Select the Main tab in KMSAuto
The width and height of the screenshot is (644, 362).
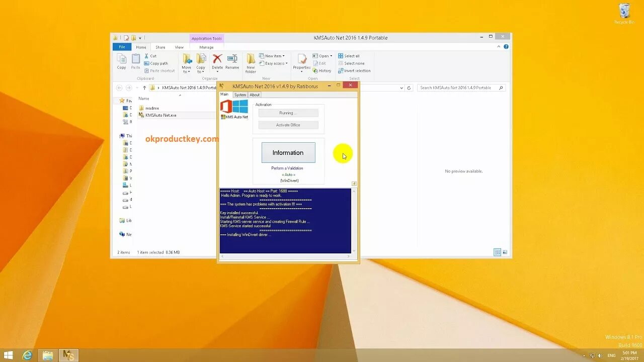[224, 95]
